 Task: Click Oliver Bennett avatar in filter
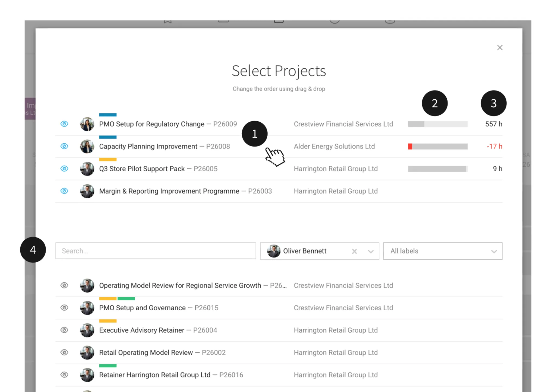tap(274, 251)
